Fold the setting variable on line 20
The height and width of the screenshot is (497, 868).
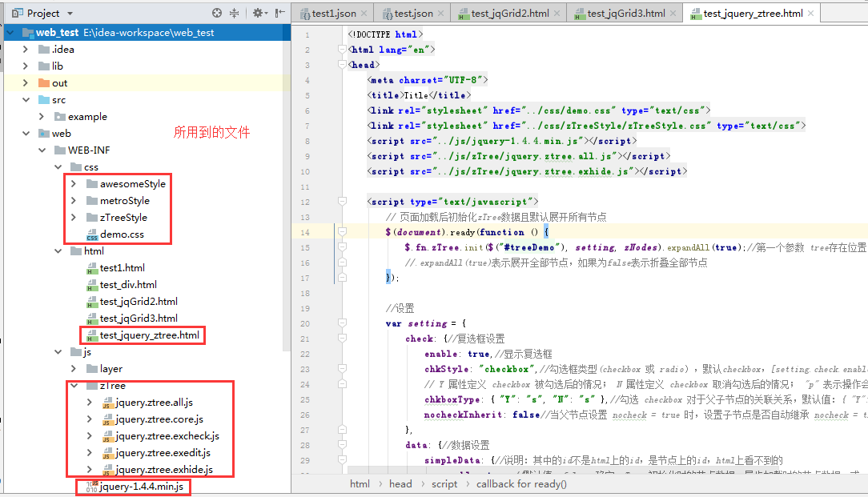point(342,323)
